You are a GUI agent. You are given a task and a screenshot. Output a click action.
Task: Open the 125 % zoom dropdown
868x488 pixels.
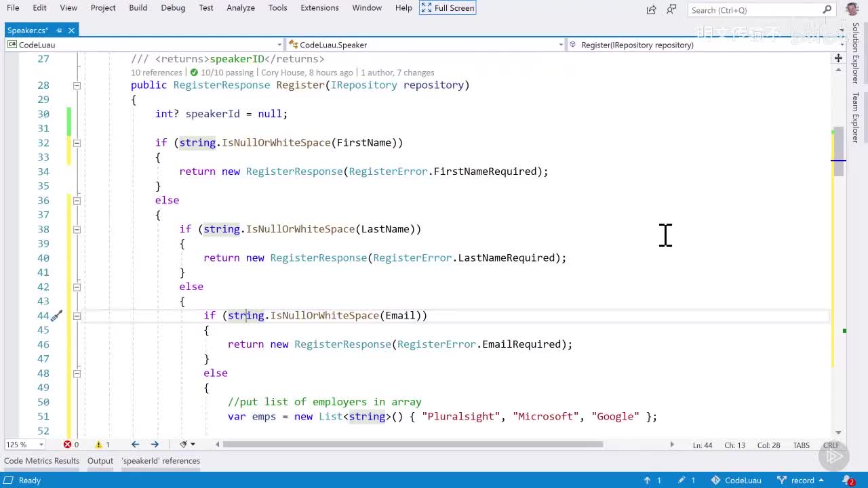tap(24, 445)
